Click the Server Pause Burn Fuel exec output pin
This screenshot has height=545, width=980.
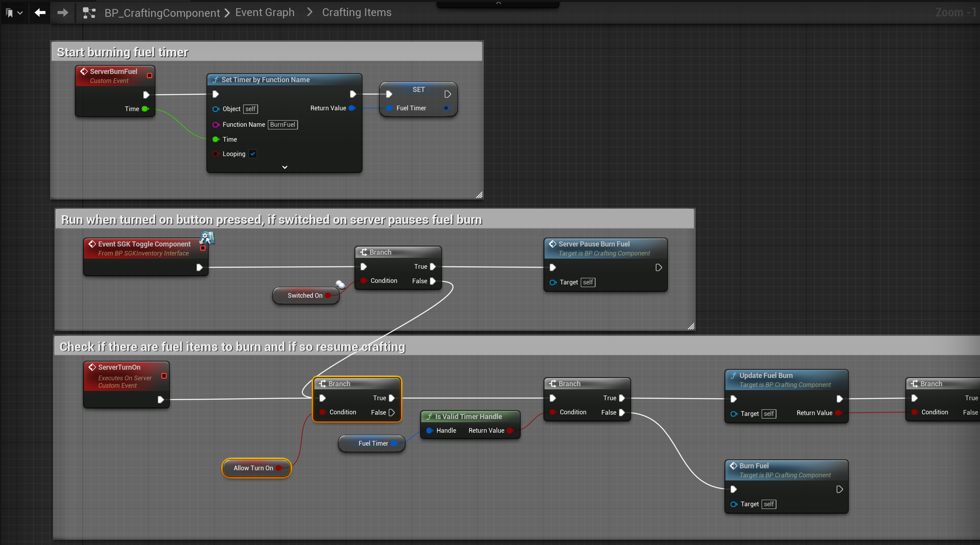[659, 268]
